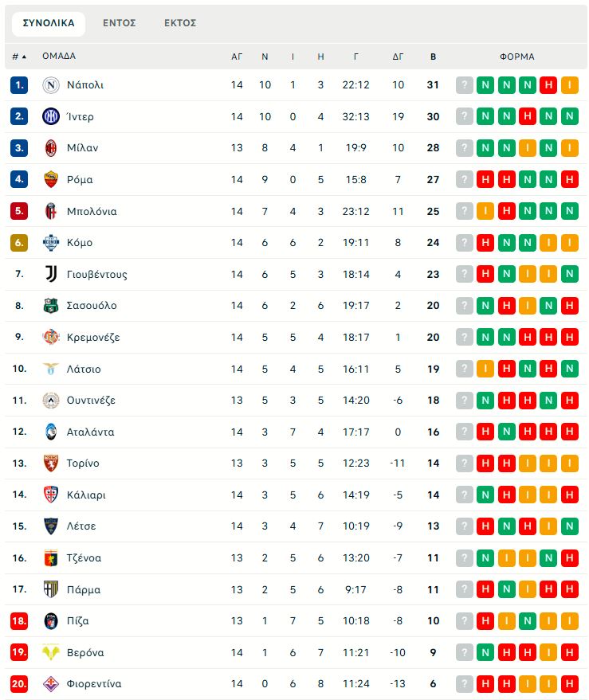This screenshot has width=589, height=700.
Task: Click Κόμο's last orange Ι form badge
Action: pos(569,243)
